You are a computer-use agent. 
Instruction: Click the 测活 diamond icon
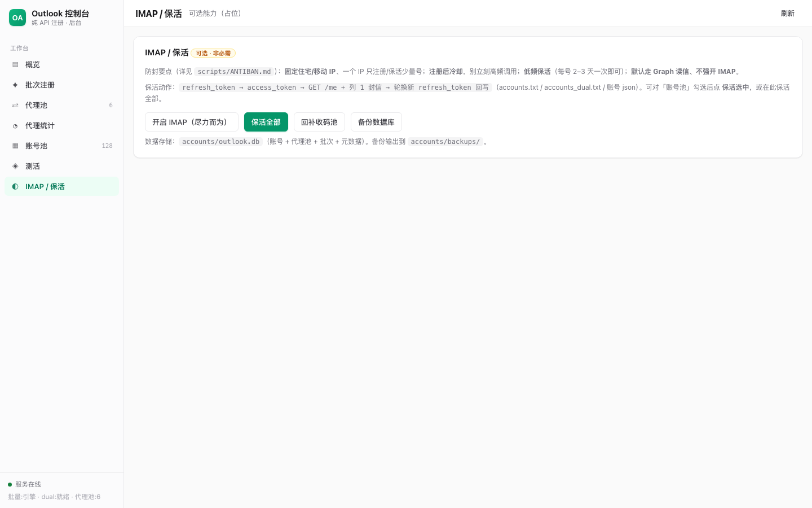[15, 167]
